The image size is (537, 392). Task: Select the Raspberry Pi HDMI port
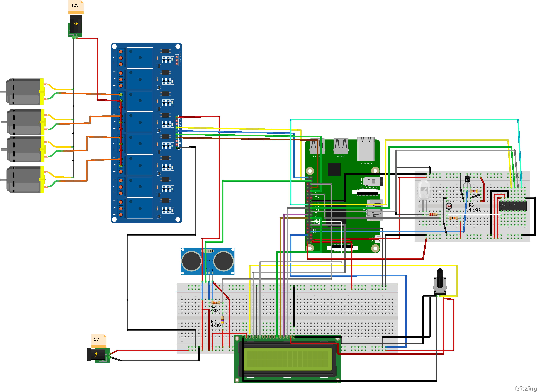coord(375,210)
